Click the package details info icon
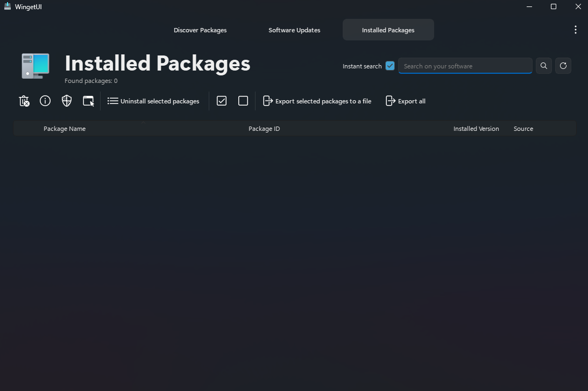The height and width of the screenshot is (391, 588). (x=45, y=101)
